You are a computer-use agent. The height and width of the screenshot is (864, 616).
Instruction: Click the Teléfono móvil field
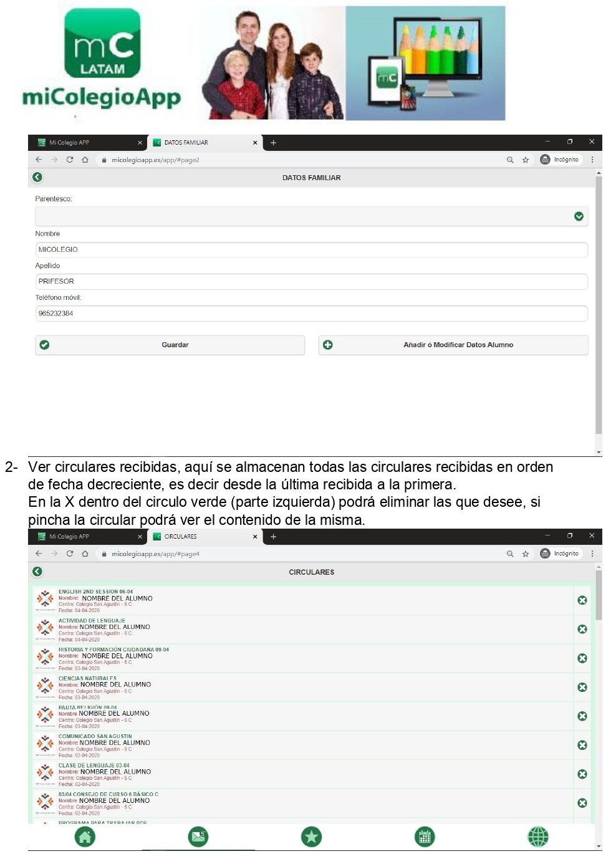312,314
